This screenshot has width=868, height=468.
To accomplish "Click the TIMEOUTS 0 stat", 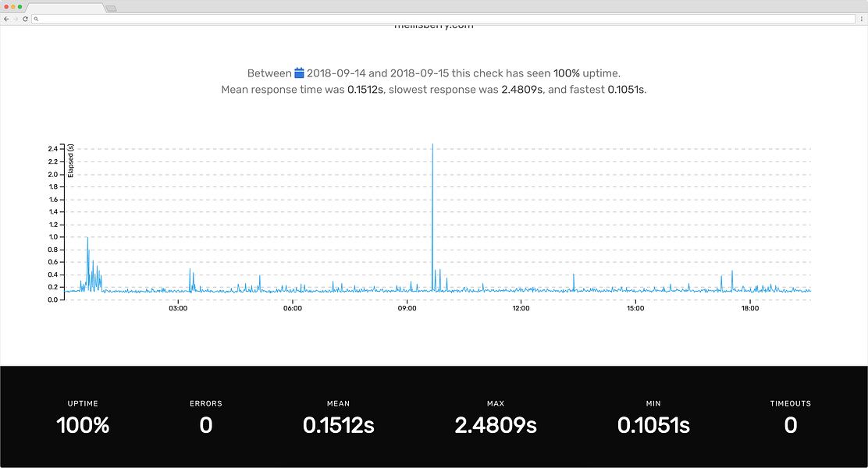I will pos(791,419).
